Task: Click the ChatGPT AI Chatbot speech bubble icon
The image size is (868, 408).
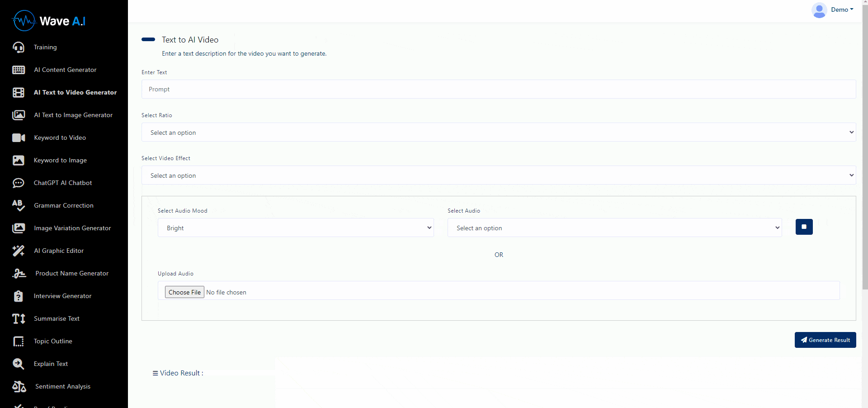Action: point(19,183)
